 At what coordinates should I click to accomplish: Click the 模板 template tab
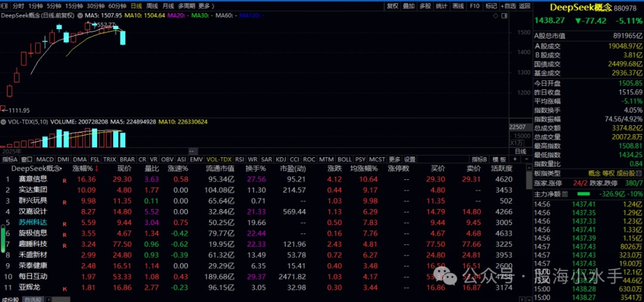[x=500, y=159]
